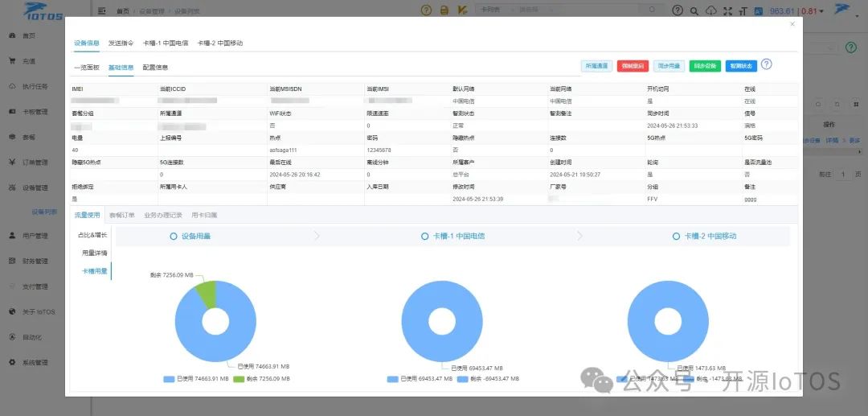Click the IoTOS logo at top left
Viewport: 868px width, 416px height.
(43, 10)
